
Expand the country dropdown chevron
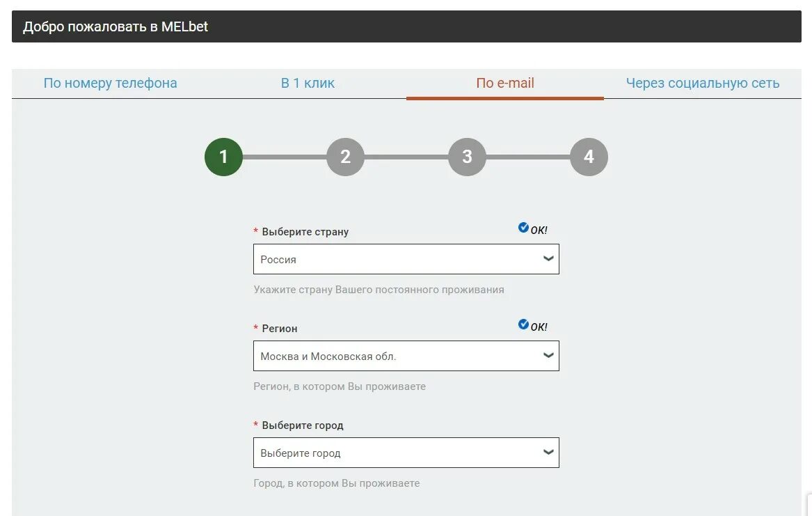548,258
